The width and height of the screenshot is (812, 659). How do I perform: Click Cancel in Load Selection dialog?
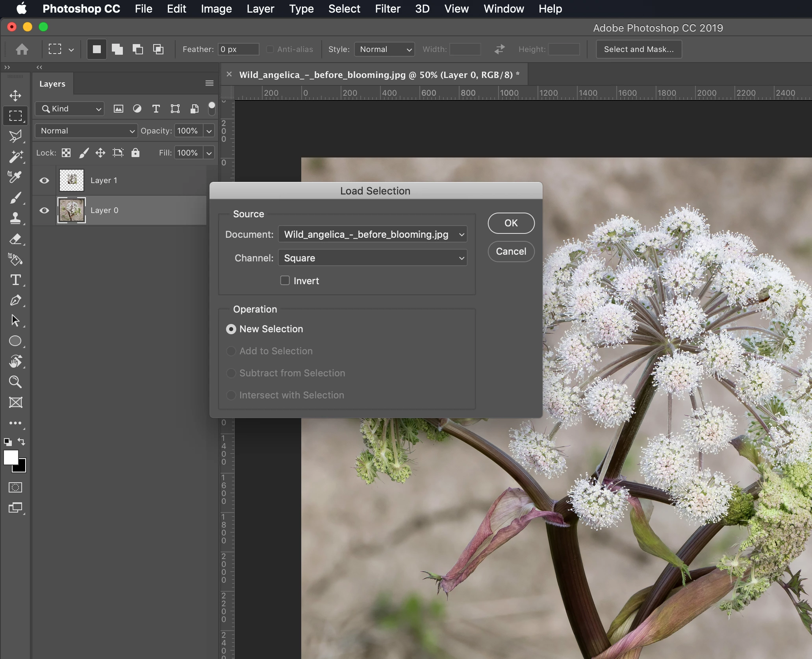coord(511,251)
